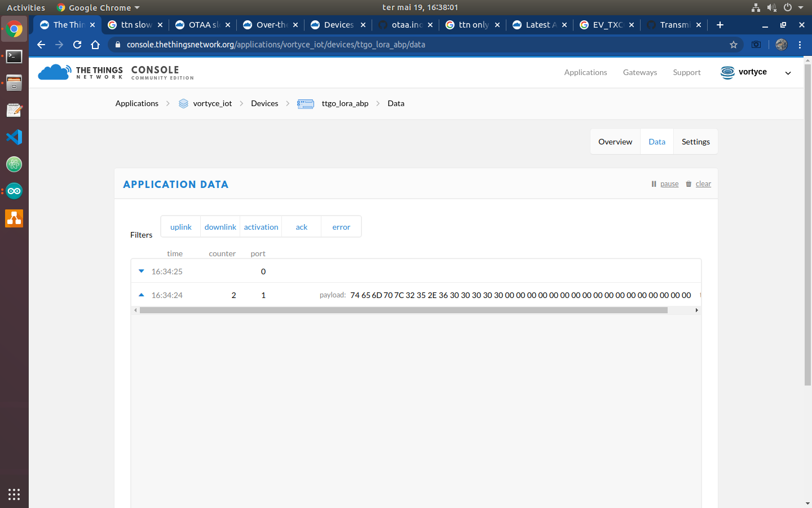The width and height of the screenshot is (812, 508).
Task: Open the Chrome profile avatar icon
Action: tap(781, 44)
